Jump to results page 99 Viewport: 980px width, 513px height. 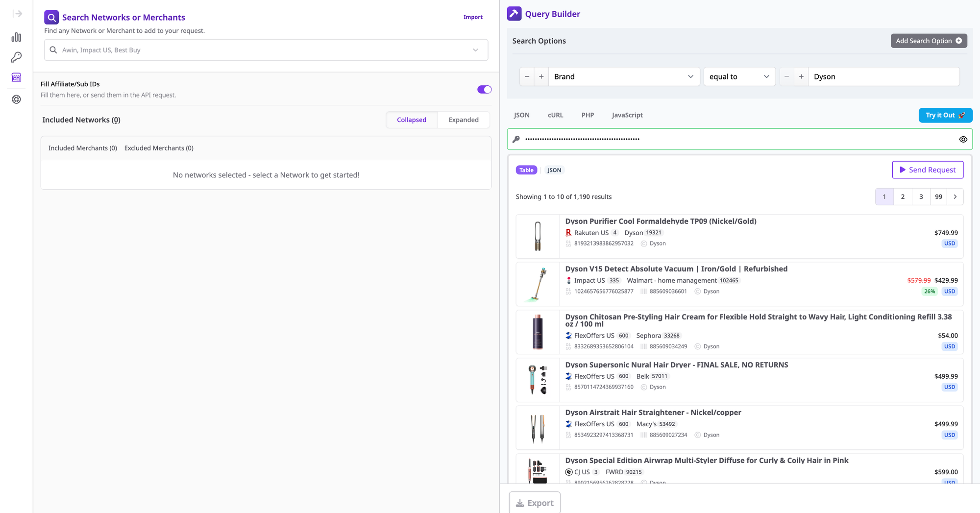[939, 196]
